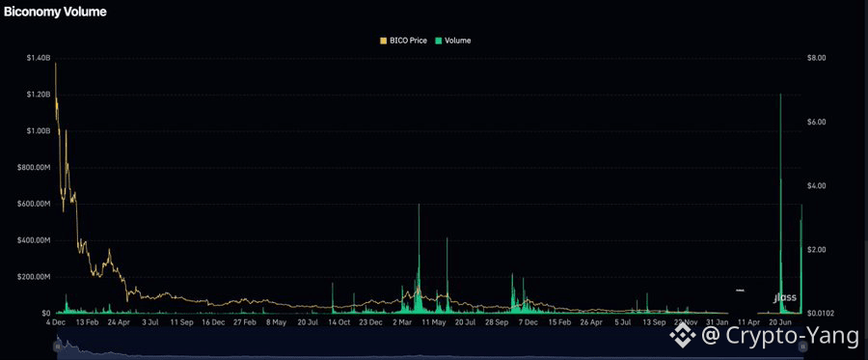This screenshot has width=868, height=360.
Task: Click the 8 May date label
Action: 276,321
